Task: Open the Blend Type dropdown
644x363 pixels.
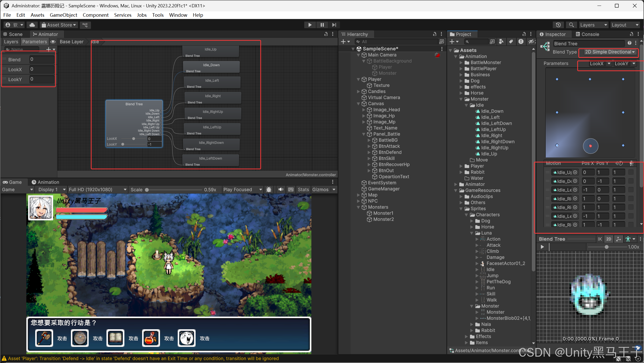Action: click(x=610, y=52)
